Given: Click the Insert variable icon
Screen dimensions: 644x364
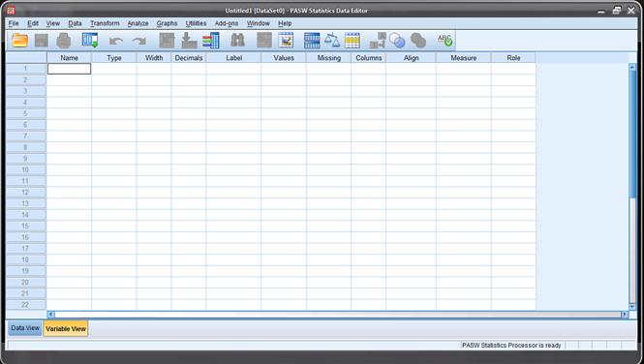Looking at the screenshot, I should [286, 41].
